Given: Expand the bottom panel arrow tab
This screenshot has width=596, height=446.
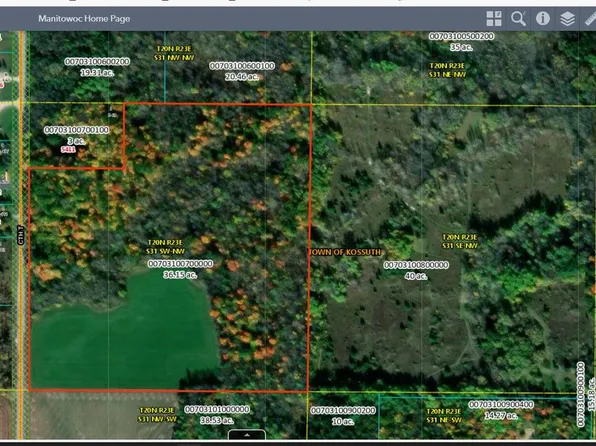Looking at the screenshot, I should coord(247,434).
